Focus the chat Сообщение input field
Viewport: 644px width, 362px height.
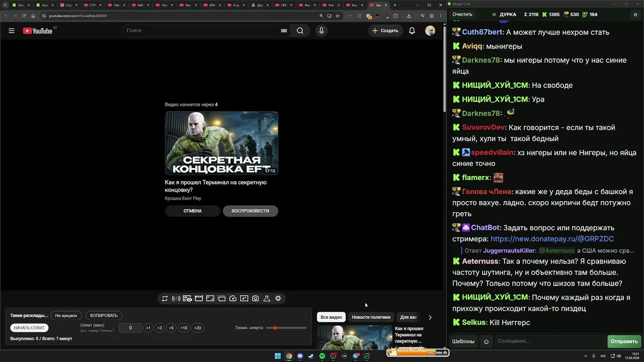click(x=550, y=341)
